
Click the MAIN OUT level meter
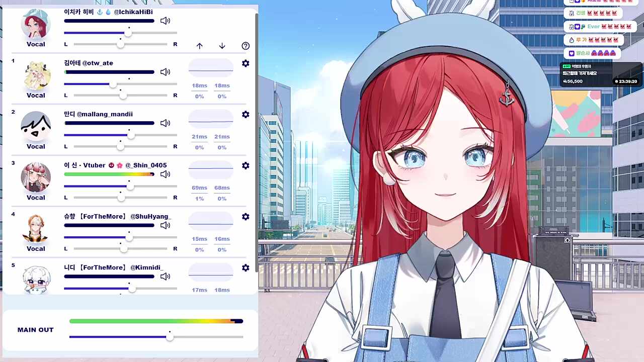156,321
